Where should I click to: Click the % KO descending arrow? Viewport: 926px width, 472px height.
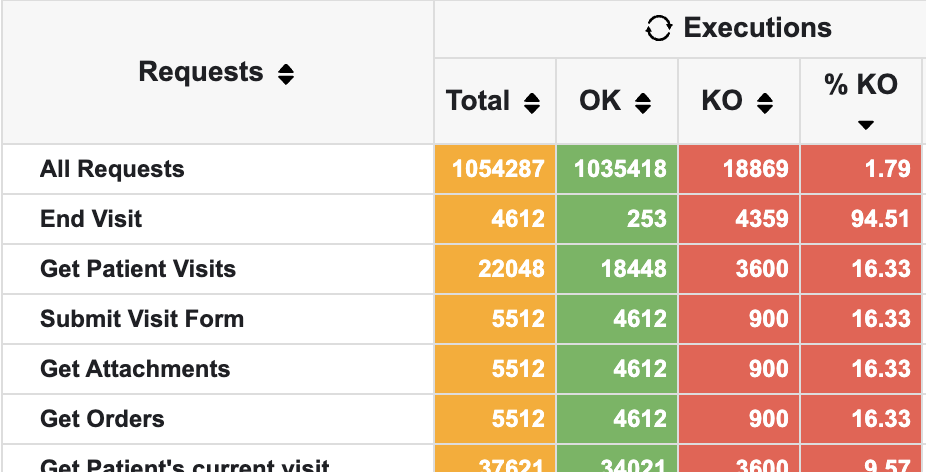866,124
